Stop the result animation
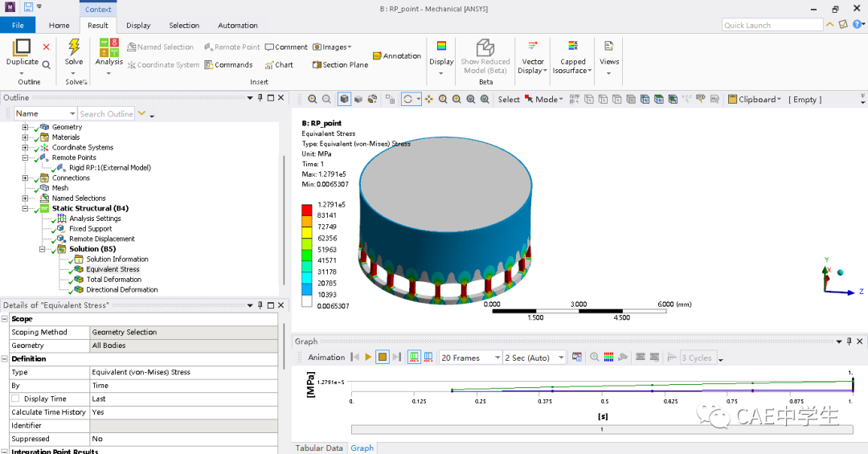This screenshot has width=868, height=454. click(382, 357)
